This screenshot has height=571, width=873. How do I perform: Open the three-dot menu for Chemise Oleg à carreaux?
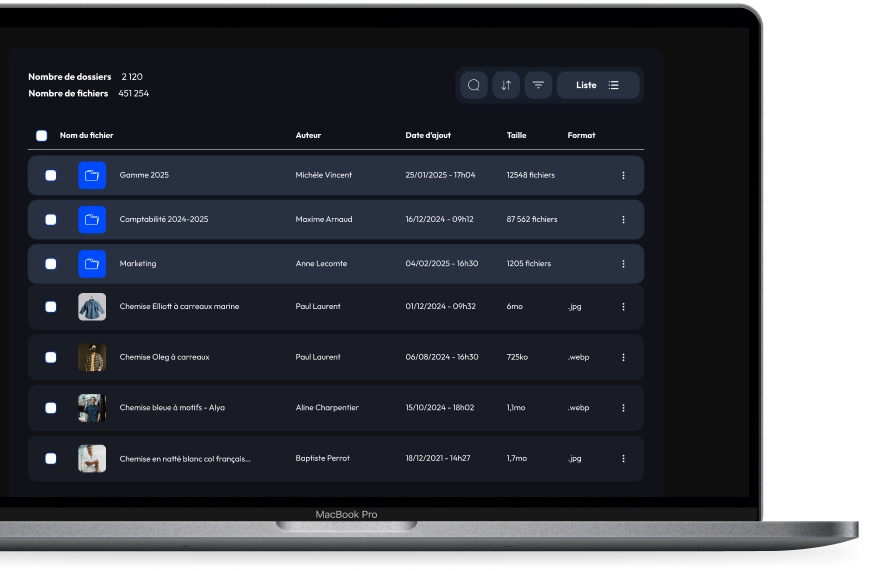pyautogui.click(x=623, y=357)
